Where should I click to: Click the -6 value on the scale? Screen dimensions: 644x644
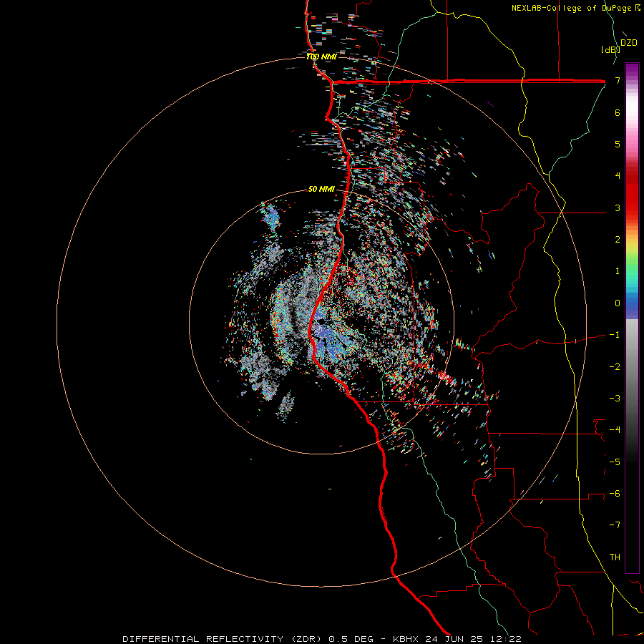coord(615,494)
